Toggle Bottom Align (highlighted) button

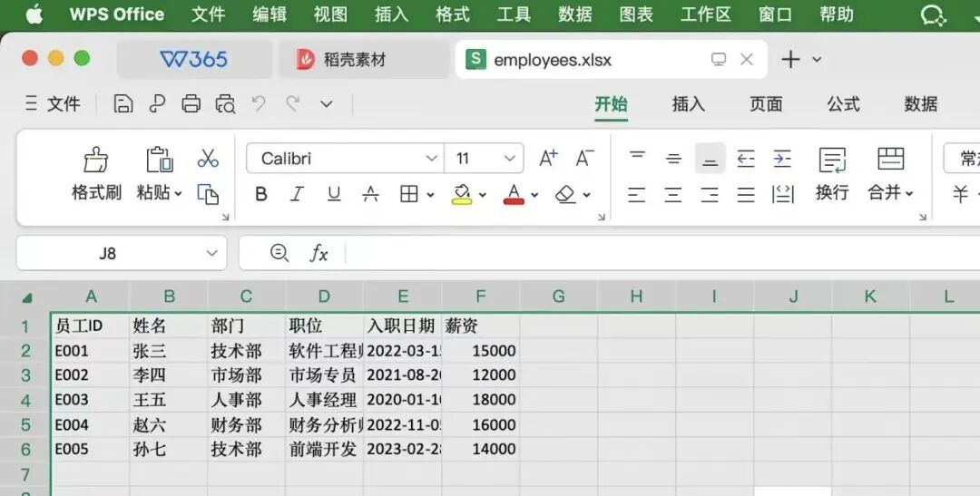click(710, 159)
